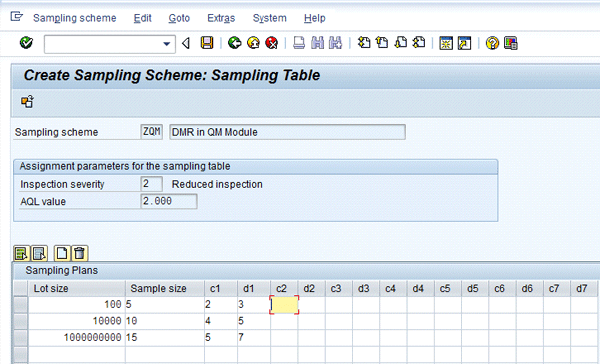Click the Generate Shortcut icon

[x=464, y=43]
